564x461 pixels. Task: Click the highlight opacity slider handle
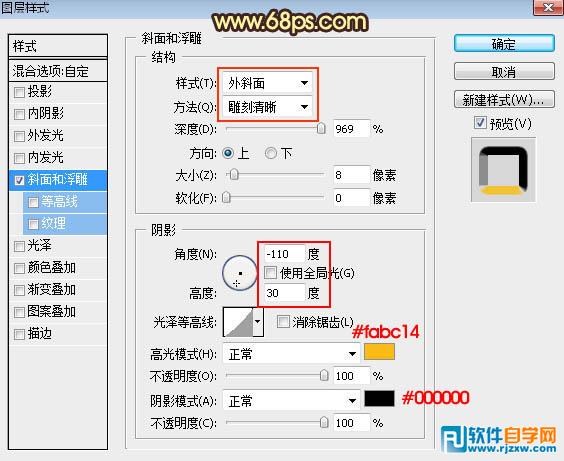(324, 375)
